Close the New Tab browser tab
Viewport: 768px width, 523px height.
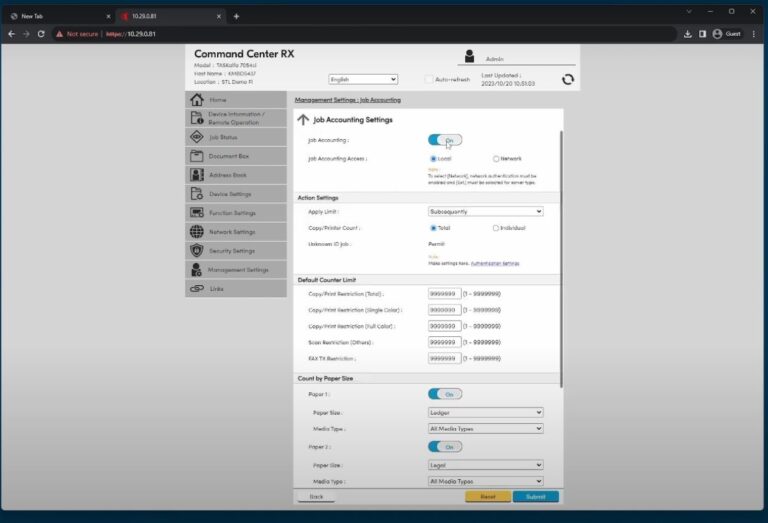108,16
